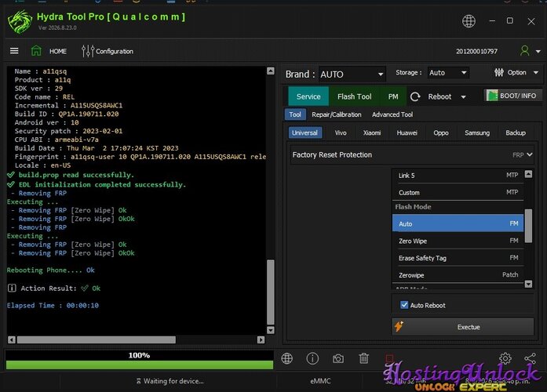
Task: Click the user account icon
Action: pyautogui.click(x=524, y=51)
